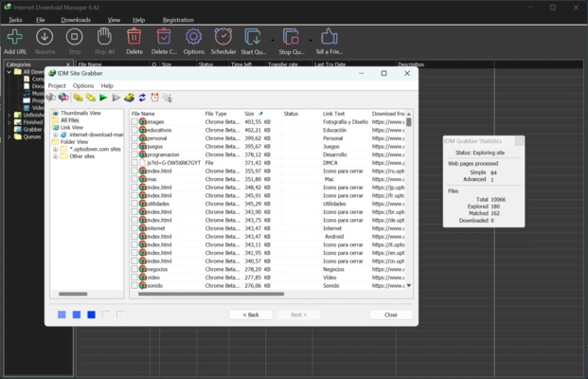Sort by the Link Text column header

click(345, 114)
